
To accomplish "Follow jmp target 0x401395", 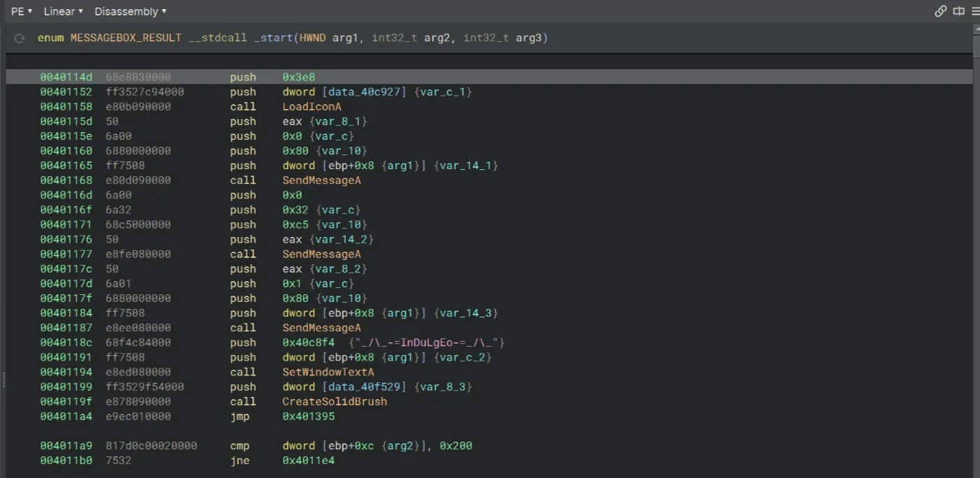I will tap(308, 417).
